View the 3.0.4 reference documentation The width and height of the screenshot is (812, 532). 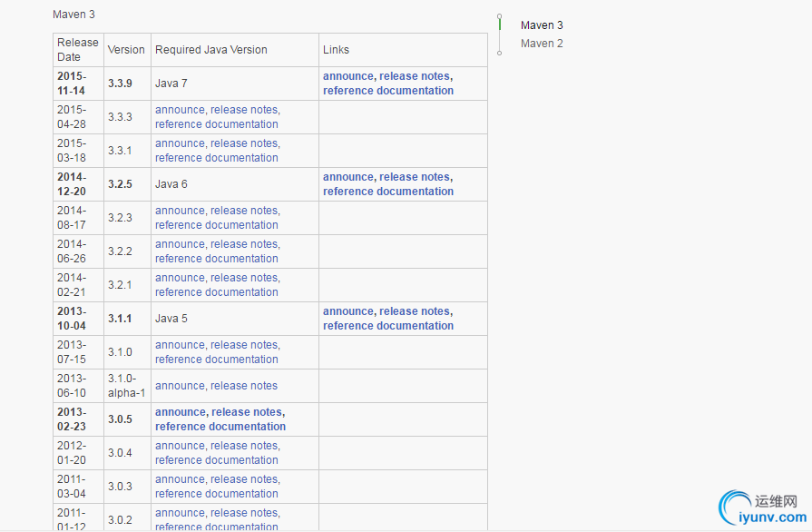click(x=217, y=460)
